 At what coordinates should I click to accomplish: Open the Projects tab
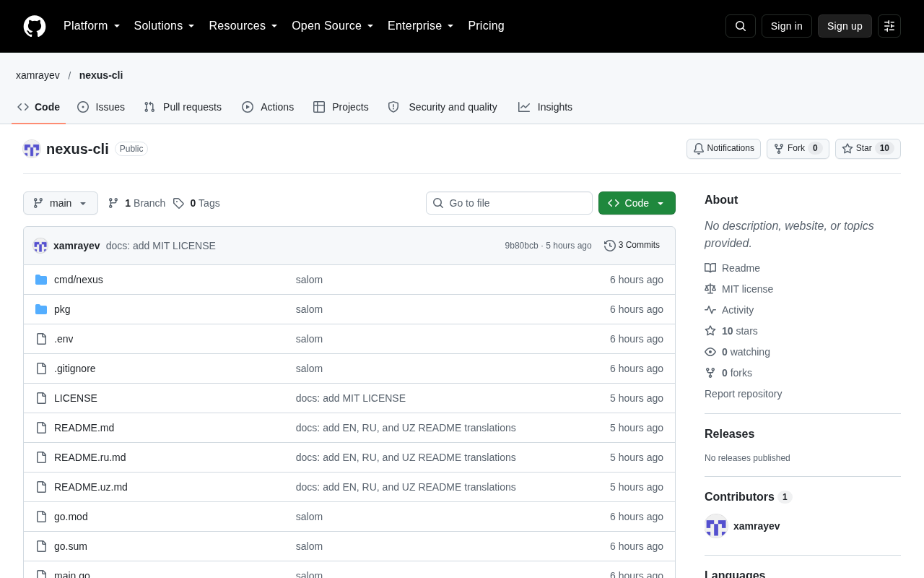coord(341,107)
